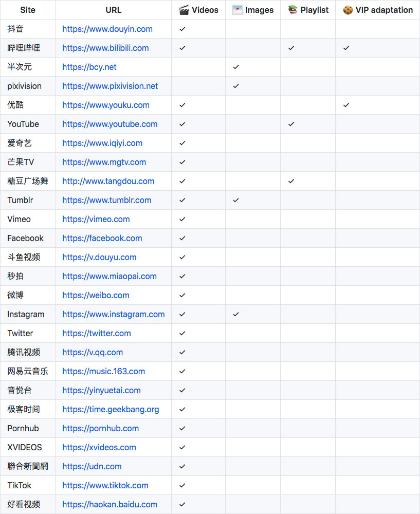
Task: Select the 半次元 site name cell
Action: (28, 67)
